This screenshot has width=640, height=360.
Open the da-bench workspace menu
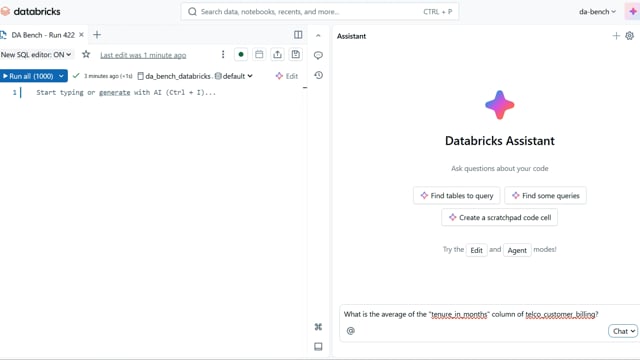click(597, 12)
